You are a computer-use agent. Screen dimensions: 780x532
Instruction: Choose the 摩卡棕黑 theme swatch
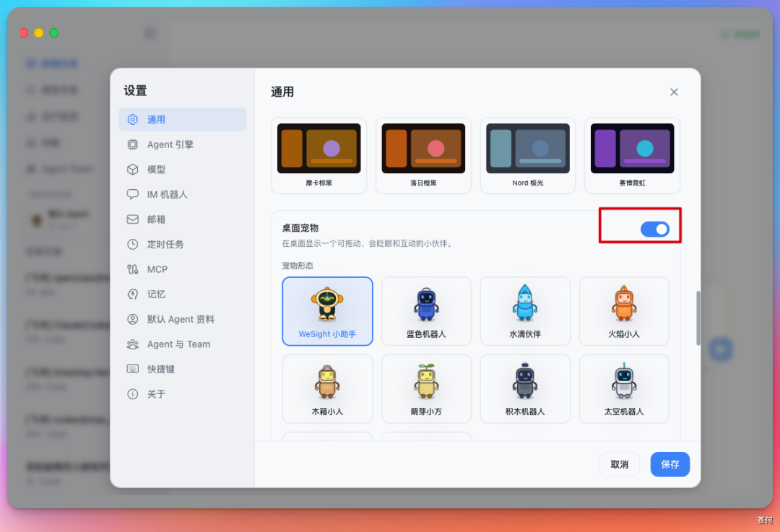click(319, 156)
